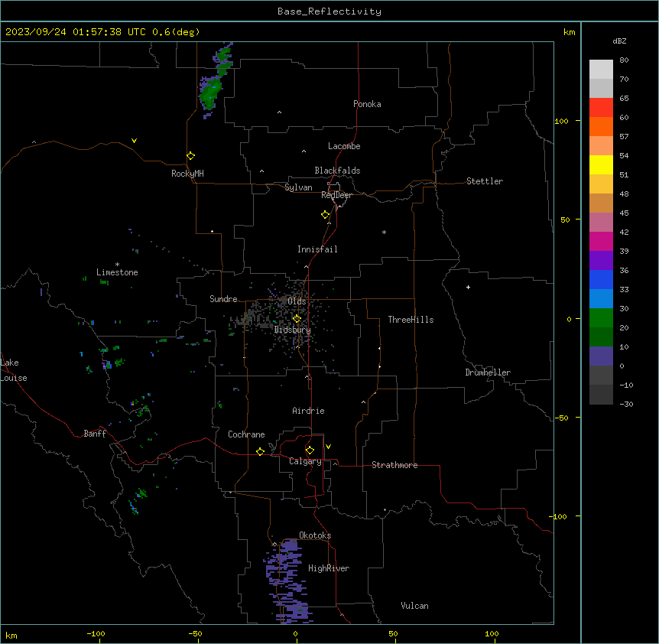Click the Lacombe city label
The height and width of the screenshot is (644, 659).
(x=344, y=146)
